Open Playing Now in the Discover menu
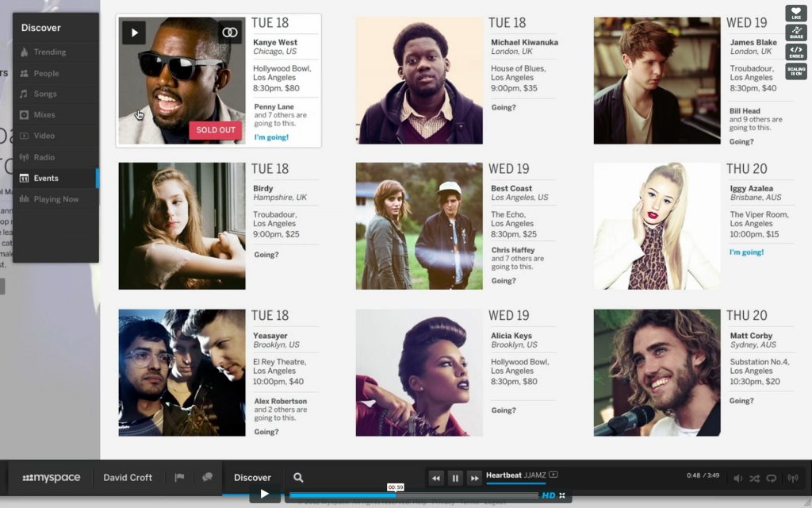Viewport: 812px width, 508px height. (x=56, y=199)
